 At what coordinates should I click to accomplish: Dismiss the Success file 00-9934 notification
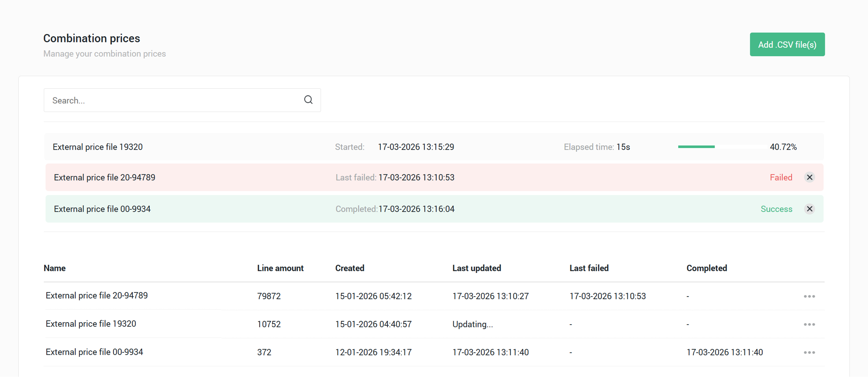pos(810,209)
